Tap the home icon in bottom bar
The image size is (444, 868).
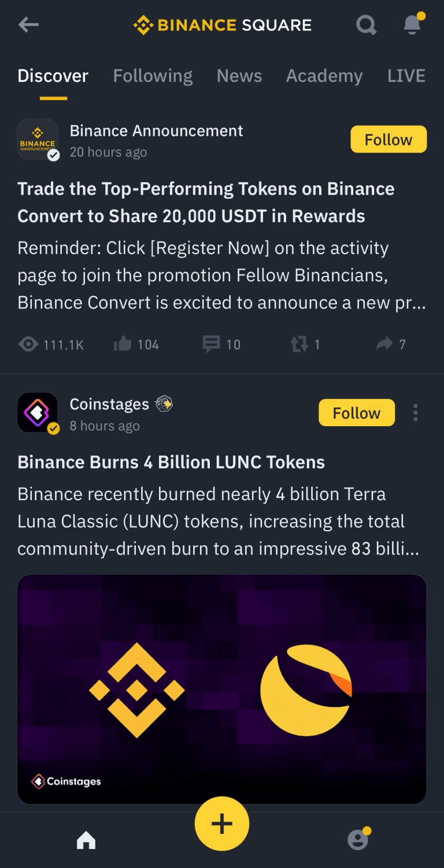tap(86, 840)
